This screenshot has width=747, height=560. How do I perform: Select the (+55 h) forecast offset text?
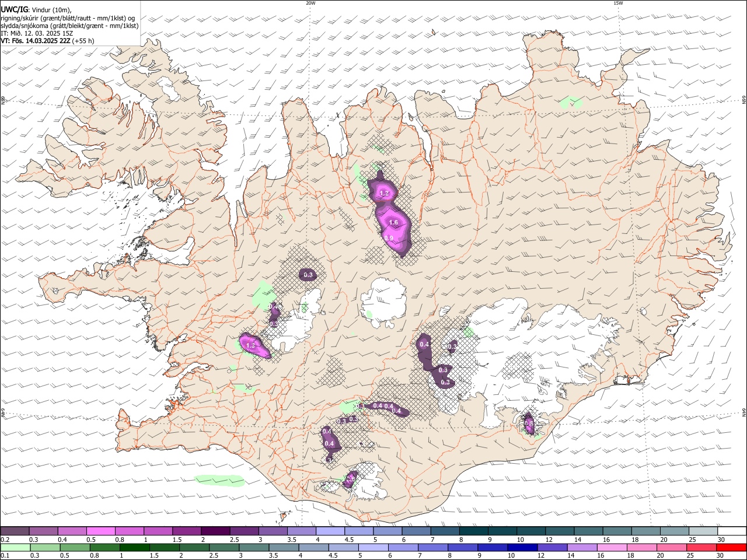(x=83, y=41)
